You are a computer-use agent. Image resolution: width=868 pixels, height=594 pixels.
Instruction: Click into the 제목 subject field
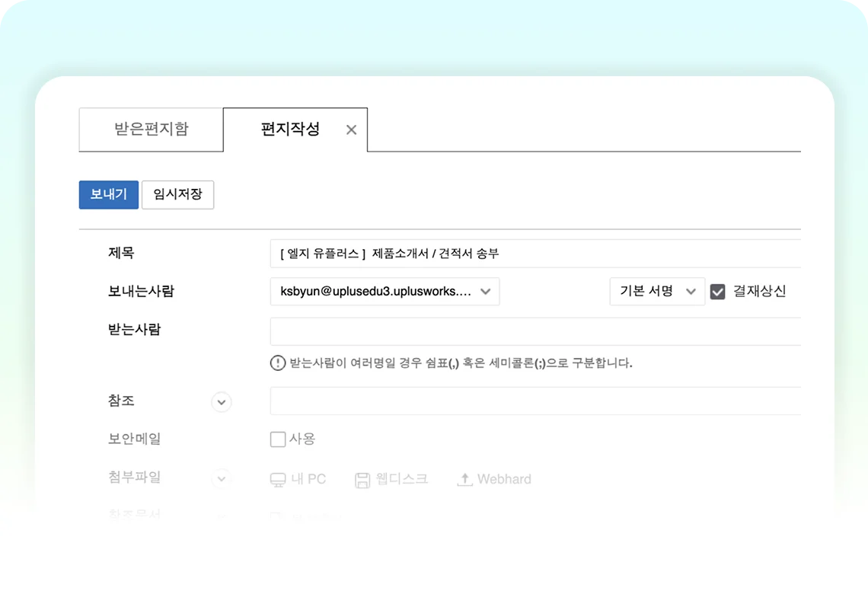[x=533, y=254]
